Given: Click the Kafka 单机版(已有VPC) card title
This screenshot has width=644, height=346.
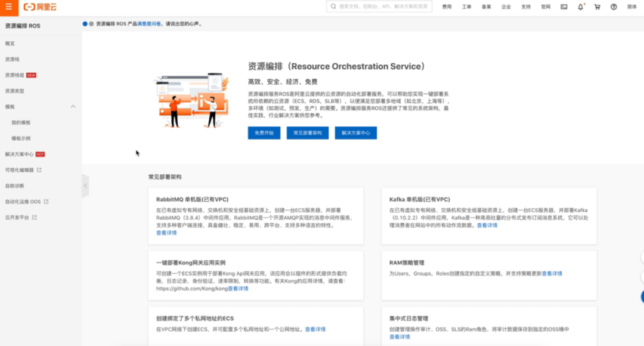Looking at the screenshot, I should [x=420, y=199].
